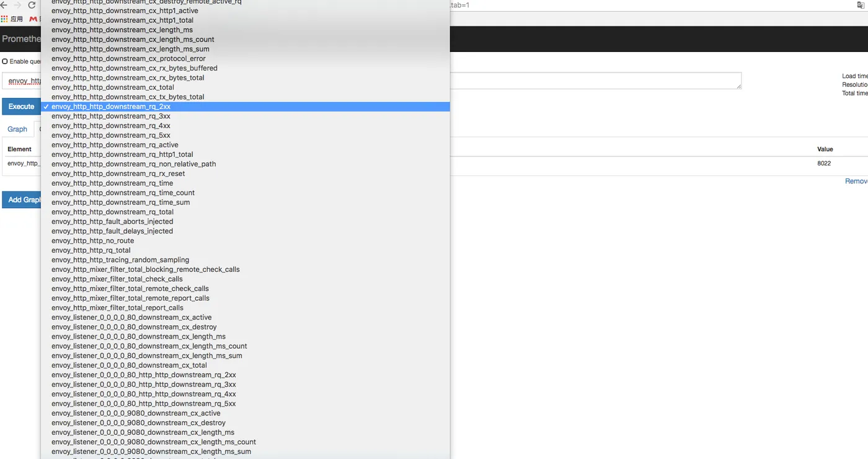The width and height of the screenshot is (868, 459).
Task: Select envoy_listener_0_0_0_0_80_downstream_cx_destroy
Action: click(x=246, y=327)
